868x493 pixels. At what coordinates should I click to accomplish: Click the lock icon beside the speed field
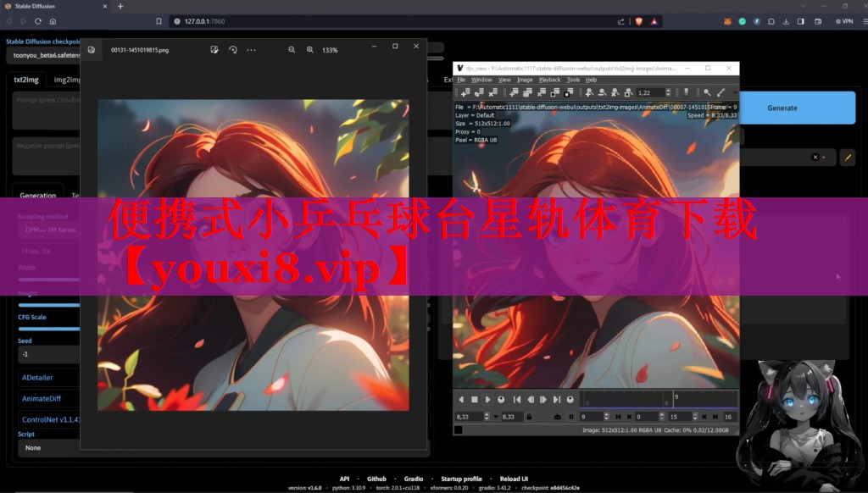(529, 417)
